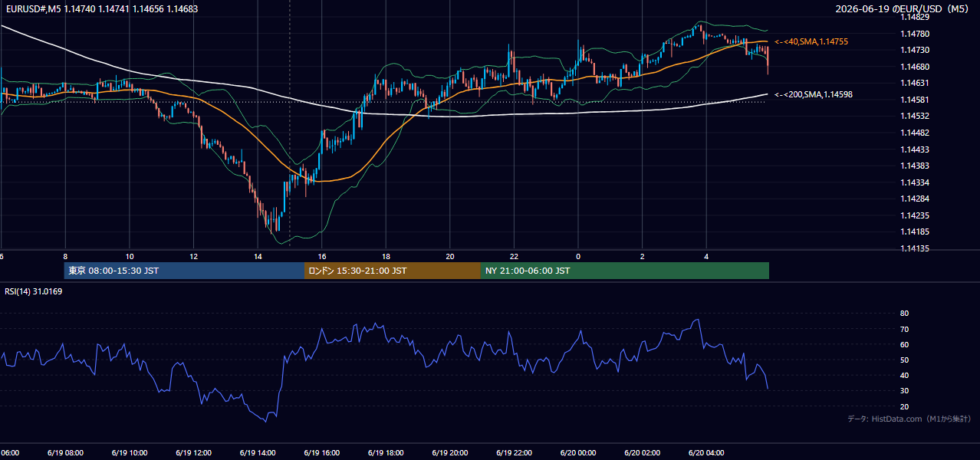The width and height of the screenshot is (980, 460).
Task: Click the ロンドン 15:30-21:00 JST session bar
Action: click(x=393, y=271)
